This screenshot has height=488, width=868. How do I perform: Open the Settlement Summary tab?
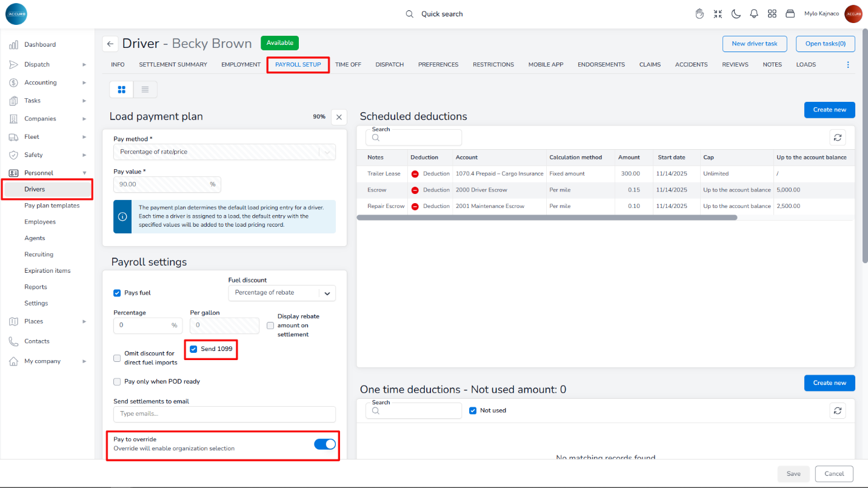[x=173, y=65]
